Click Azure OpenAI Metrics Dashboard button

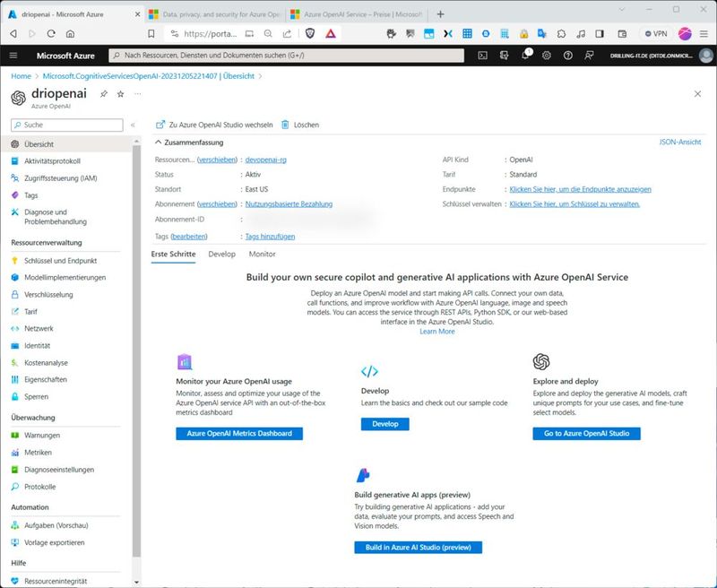[239, 434]
